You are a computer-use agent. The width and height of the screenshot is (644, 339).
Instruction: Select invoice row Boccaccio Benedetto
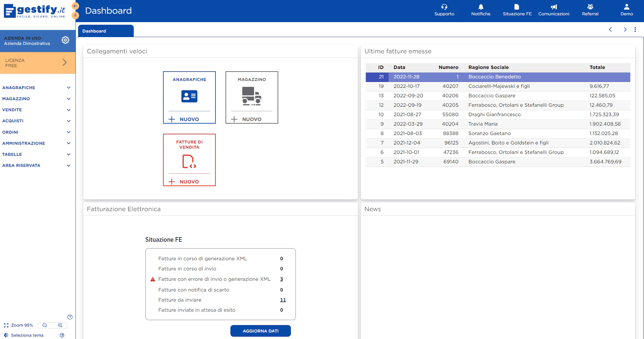pyautogui.click(x=498, y=77)
